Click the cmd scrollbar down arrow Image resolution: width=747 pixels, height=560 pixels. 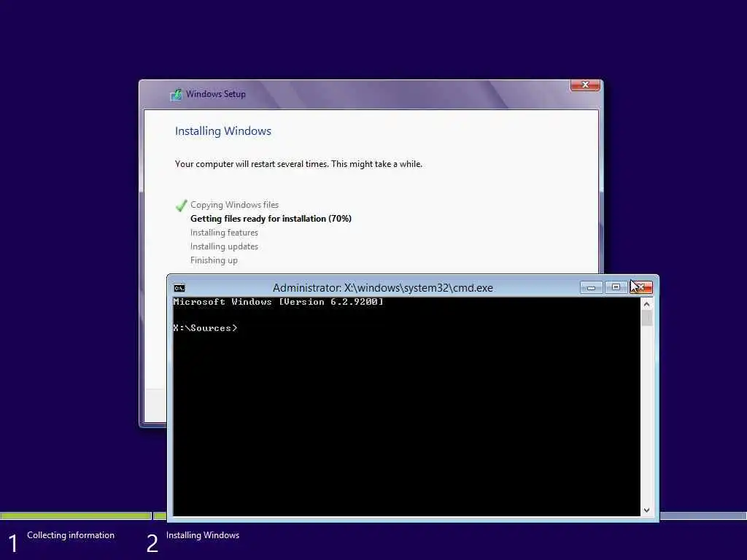tap(646, 510)
